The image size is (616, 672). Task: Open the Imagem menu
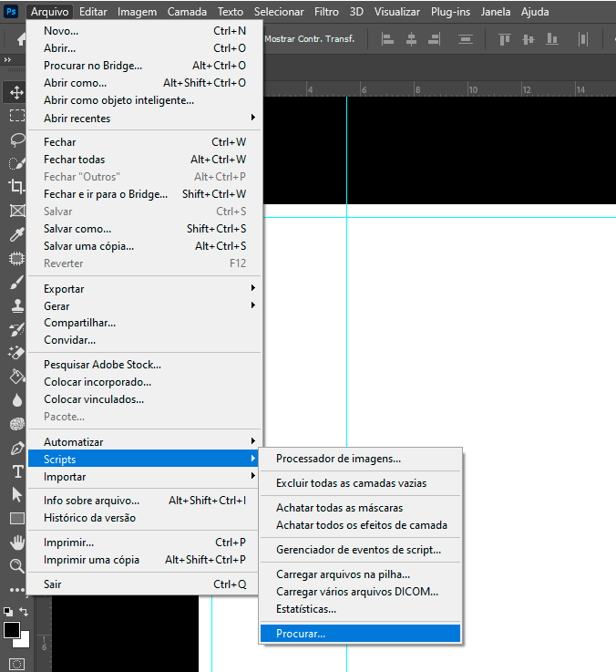tap(137, 12)
